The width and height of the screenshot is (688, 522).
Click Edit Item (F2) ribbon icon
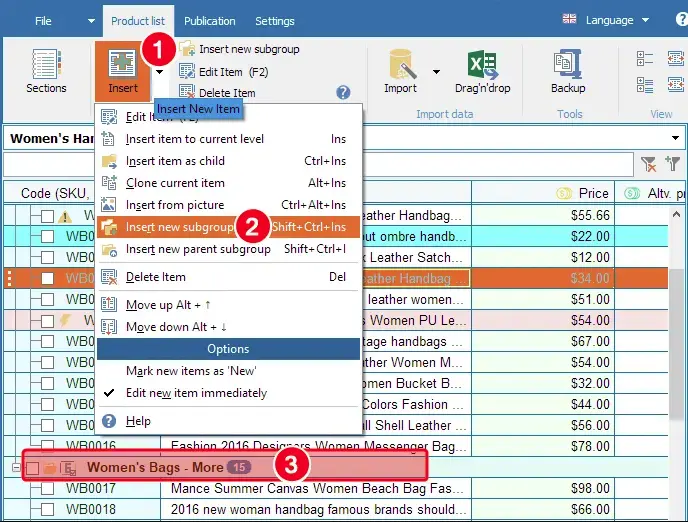[x=187, y=71]
